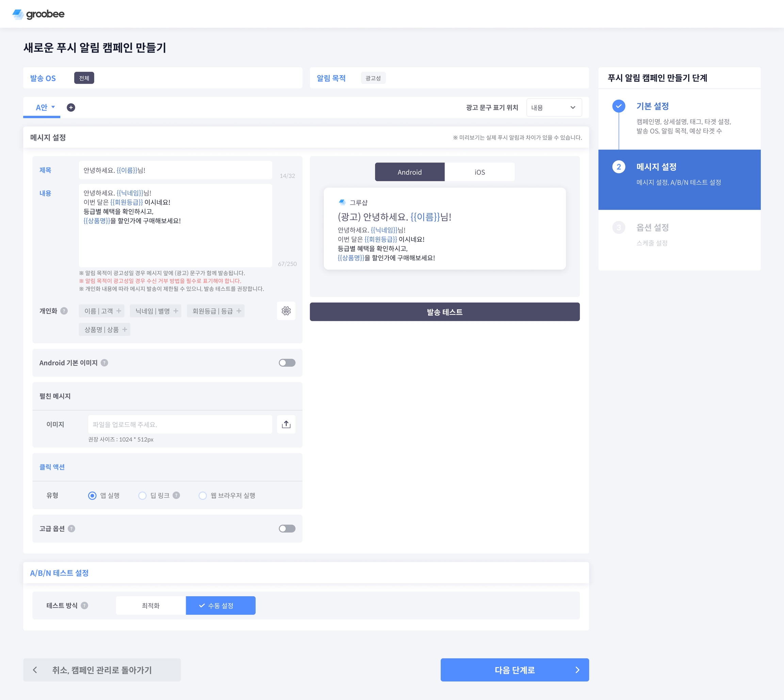Enable the Android 기본 이미지 toggle
Image resolution: width=784 pixels, height=700 pixels.
[x=287, y=363]
